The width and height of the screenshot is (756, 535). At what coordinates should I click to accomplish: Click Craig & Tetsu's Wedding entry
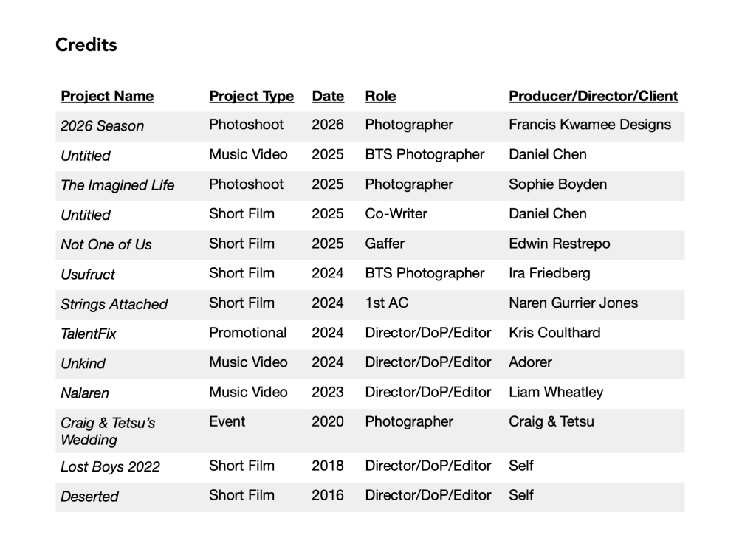pyautogui.click(x=107, y=431)
